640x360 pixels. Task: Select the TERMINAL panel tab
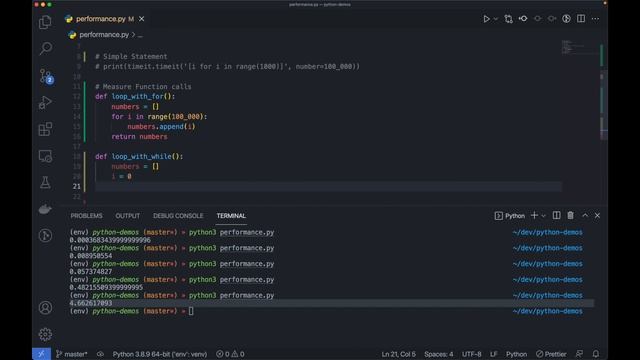click(231, 216)
